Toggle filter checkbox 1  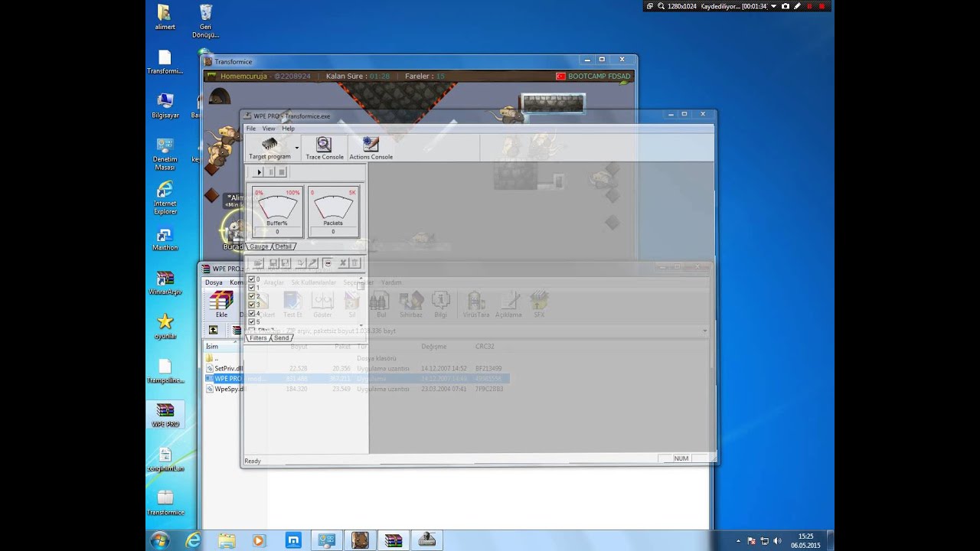(251, 288)
